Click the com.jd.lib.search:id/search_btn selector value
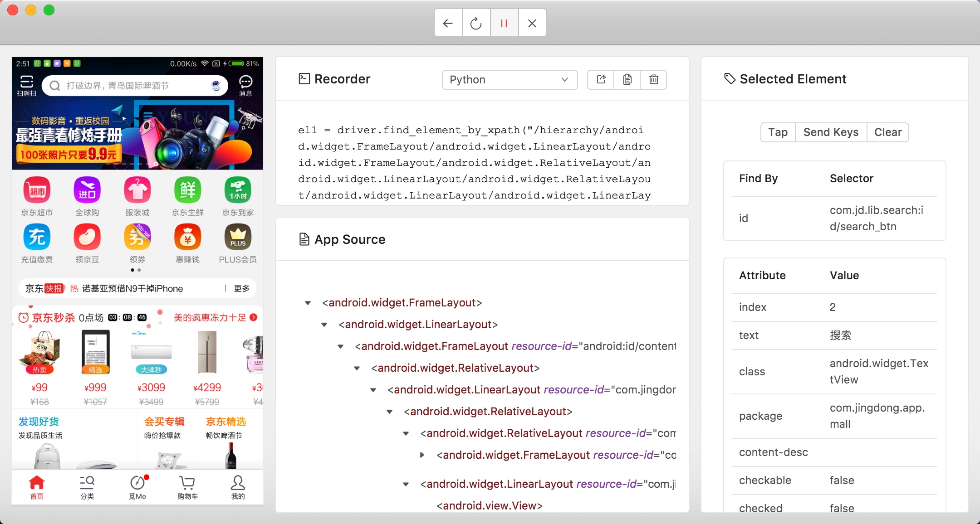This screenshot has width=980, height=524. pos(877,218)
